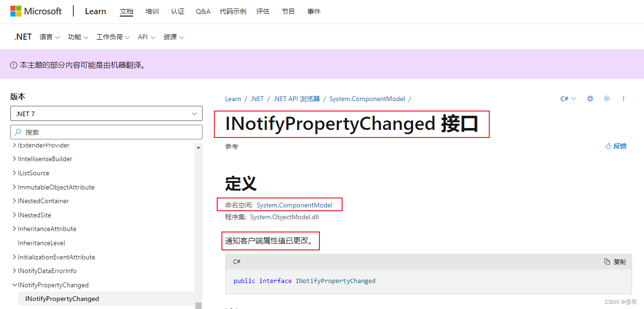Screen dimensions: 644x309
Task: Click the search magnifier in the sidebar
Action: 18,132
